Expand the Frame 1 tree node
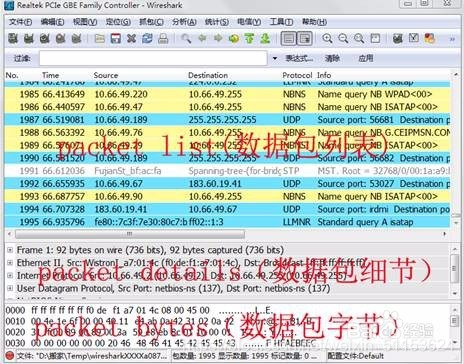Image resolution: width=464 pixels, height=364 pixels. 10,250
